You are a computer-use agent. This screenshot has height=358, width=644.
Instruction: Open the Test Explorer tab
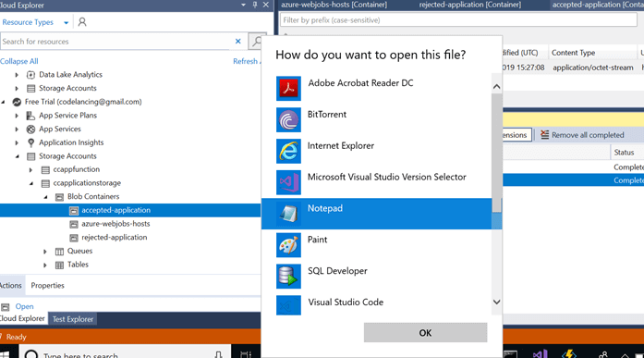[73, 319]
